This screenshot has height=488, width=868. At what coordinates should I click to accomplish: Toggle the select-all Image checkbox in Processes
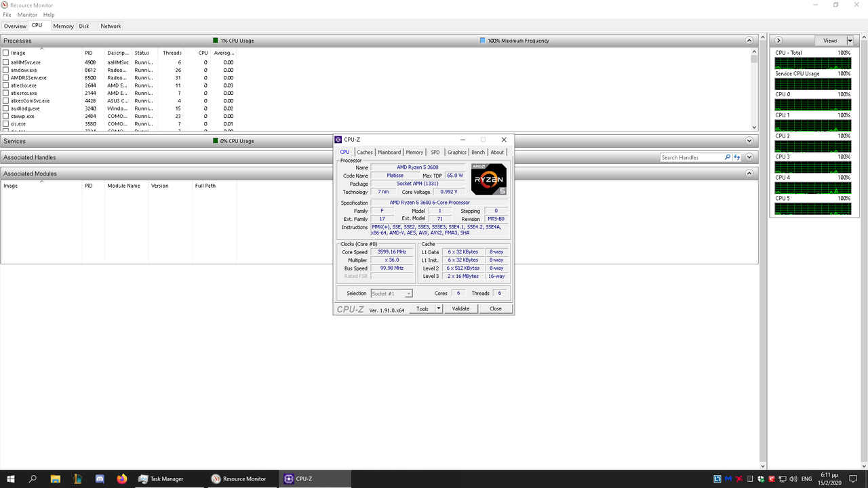tap(6, 53)
